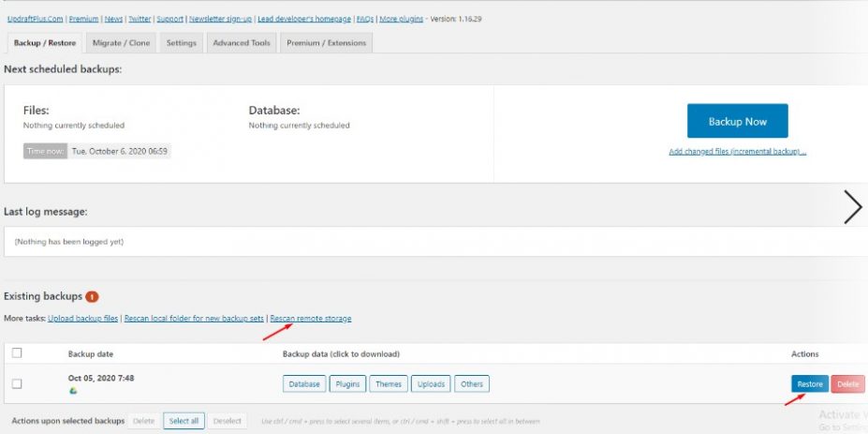The height and width of the screenshot is (434, 868).
Task: Download the Database backup data
Action: point(304,383)
